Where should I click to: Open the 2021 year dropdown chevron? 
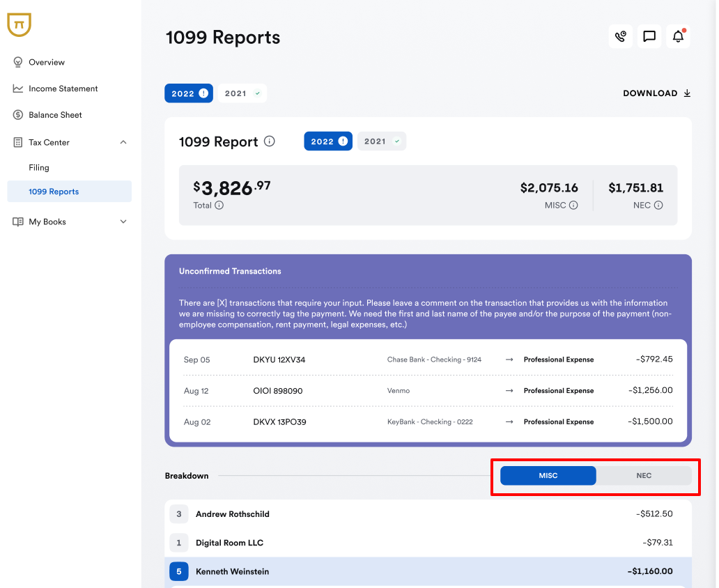[x=256, y=93]
